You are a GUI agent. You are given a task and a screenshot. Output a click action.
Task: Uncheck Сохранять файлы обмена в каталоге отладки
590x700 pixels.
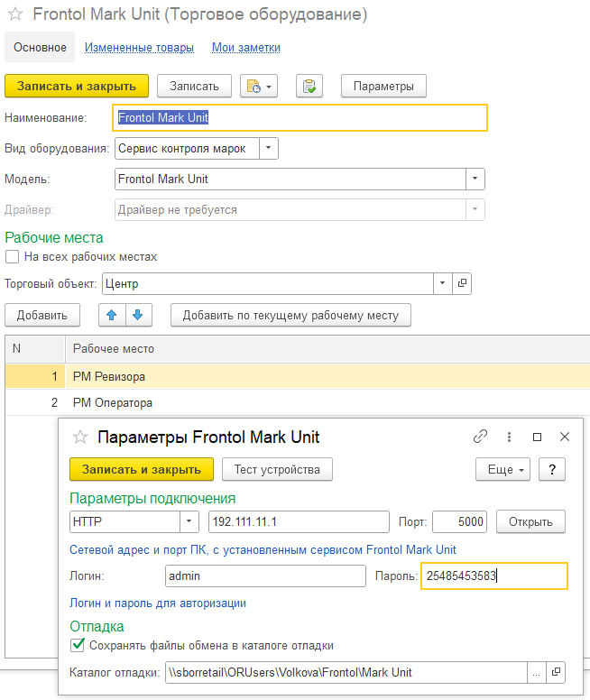(78, 645)
